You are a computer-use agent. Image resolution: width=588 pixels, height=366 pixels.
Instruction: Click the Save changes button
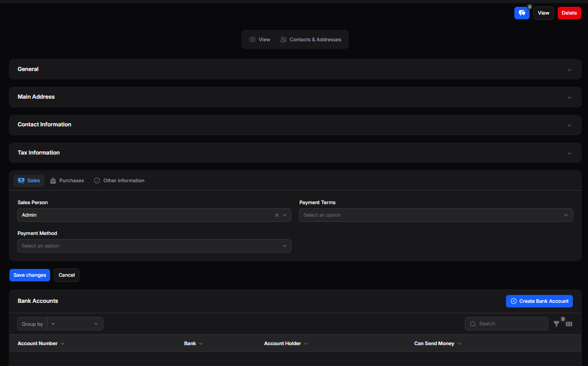30,275
